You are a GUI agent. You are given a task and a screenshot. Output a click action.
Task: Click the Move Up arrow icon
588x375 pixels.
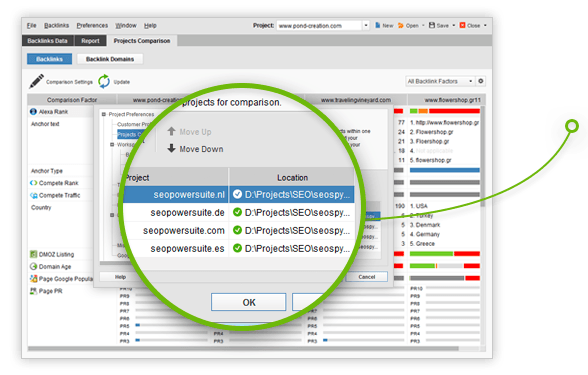pos(171,131)
